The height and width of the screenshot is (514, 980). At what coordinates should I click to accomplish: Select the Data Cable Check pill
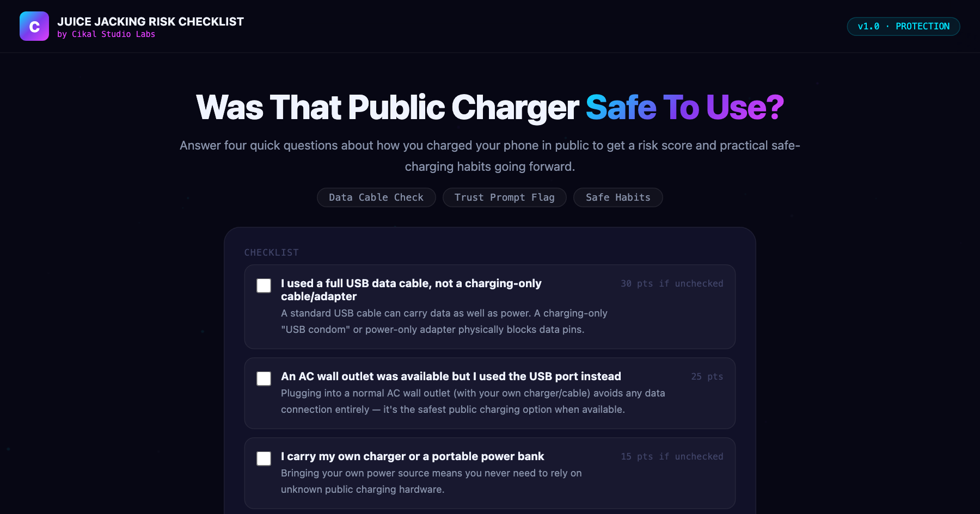(376, 197)
